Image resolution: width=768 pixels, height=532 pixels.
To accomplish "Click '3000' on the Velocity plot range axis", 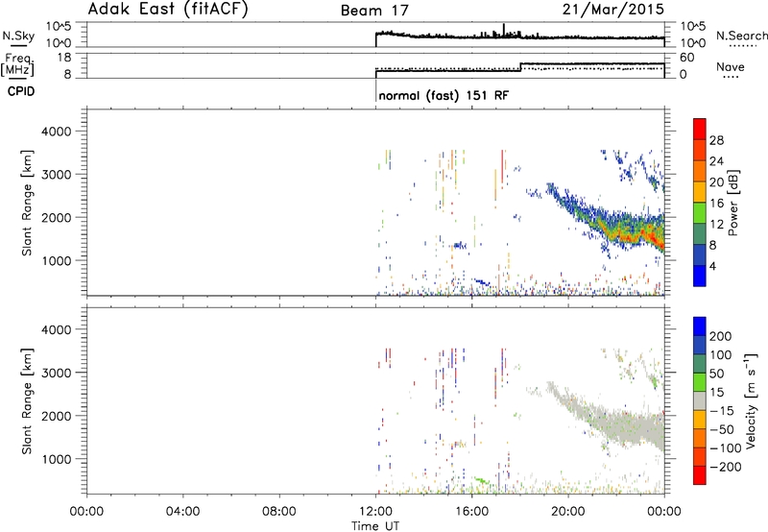I will tap(57, 373).
